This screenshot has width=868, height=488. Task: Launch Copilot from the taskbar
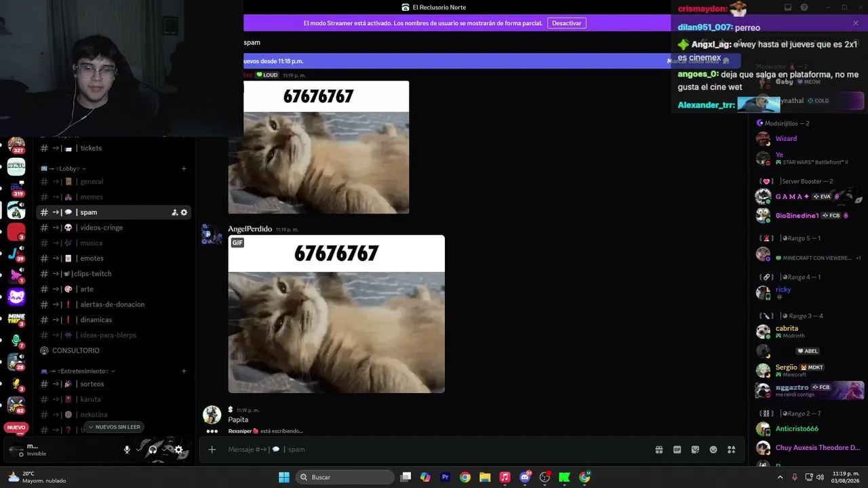click(425, 477)
